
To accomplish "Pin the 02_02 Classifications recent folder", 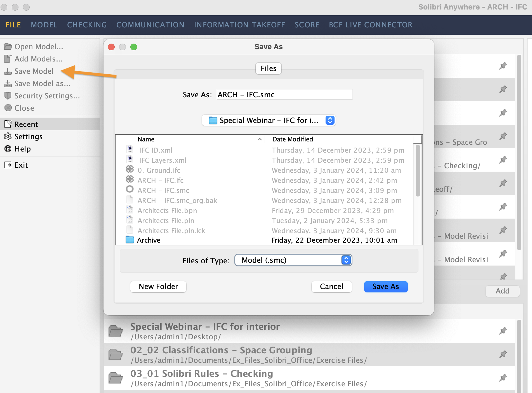I will point(503,354).
